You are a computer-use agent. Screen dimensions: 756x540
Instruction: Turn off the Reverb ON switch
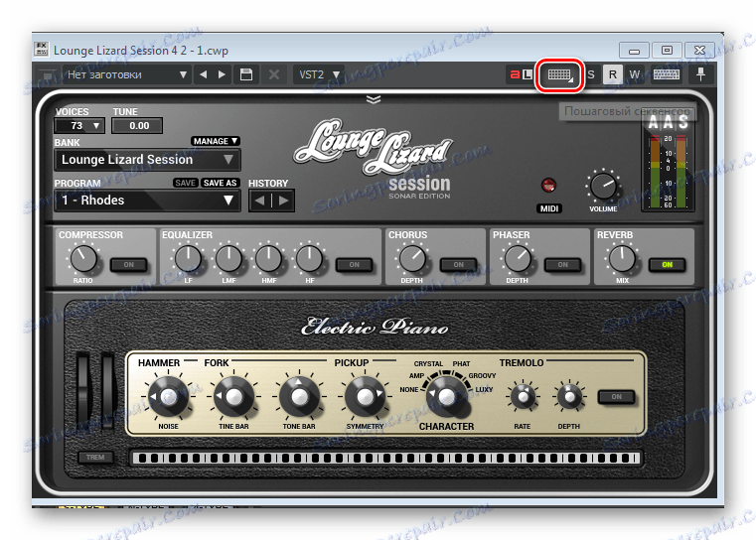click(667, 264)
